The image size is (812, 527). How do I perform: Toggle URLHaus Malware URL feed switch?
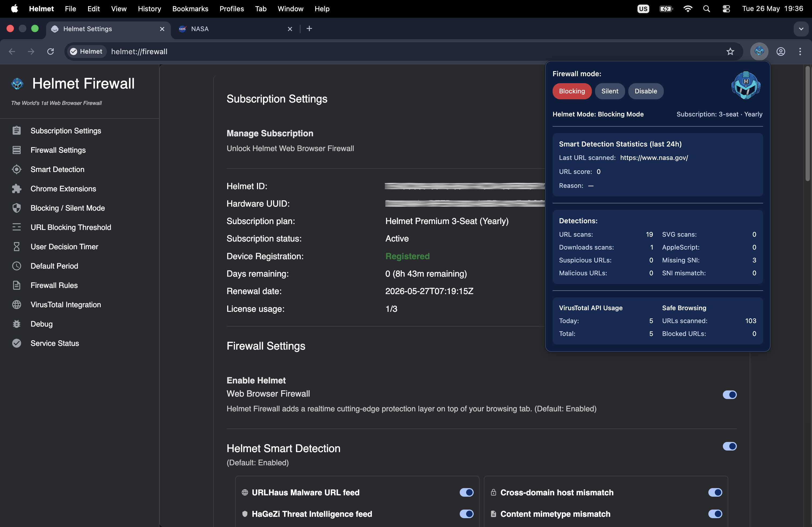467,492
